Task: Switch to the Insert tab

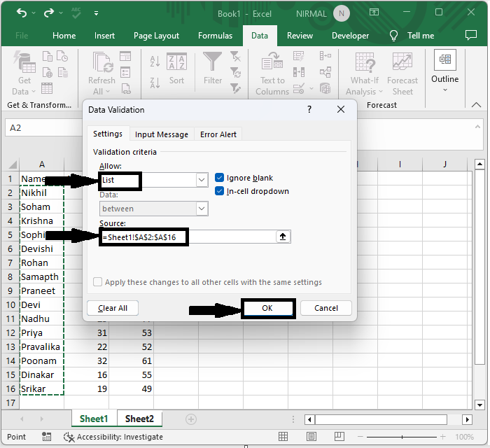Action: tap(104, 36)
